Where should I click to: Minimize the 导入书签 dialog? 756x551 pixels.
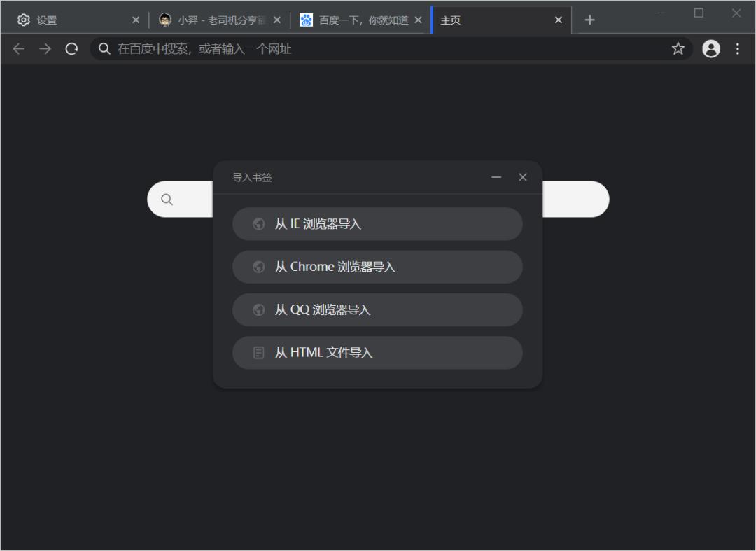[x=496, y=177]
